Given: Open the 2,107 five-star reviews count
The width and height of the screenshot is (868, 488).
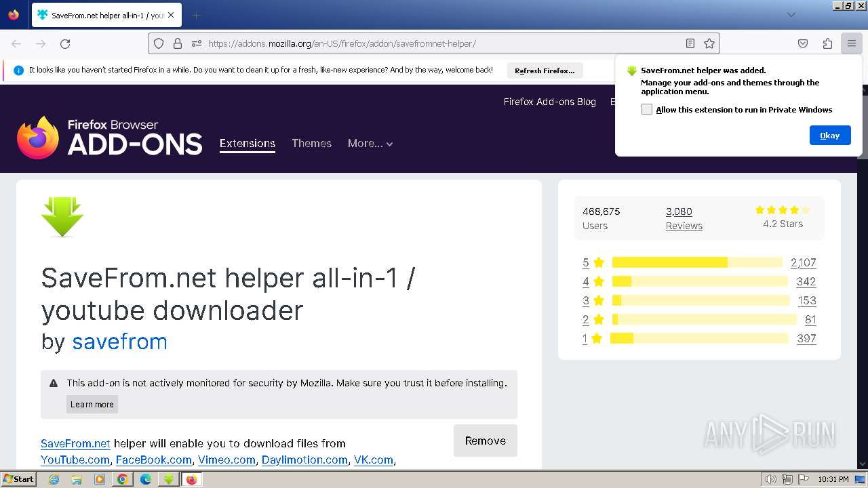Looking at the screenshot, I should [804, 262].
